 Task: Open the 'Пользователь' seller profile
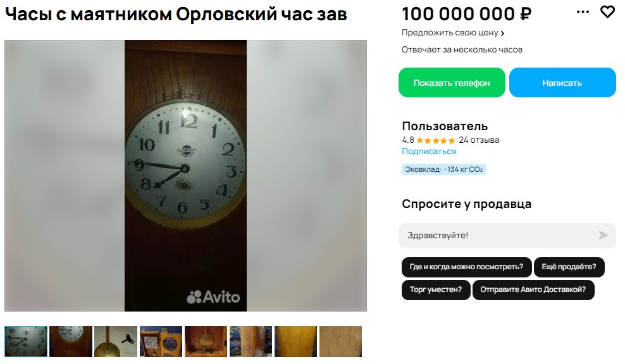pos(445,126)
